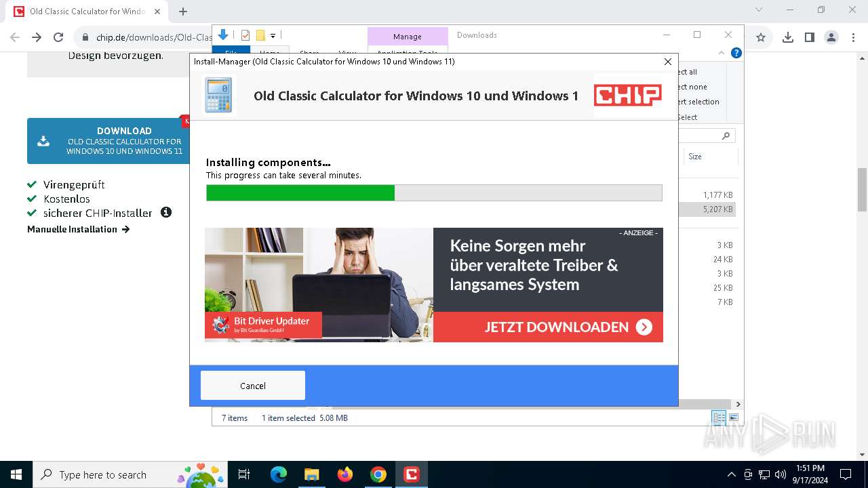
Task: Click the JETZT DOWNLOADEN ad button
Action: click(x=548, y=327)
